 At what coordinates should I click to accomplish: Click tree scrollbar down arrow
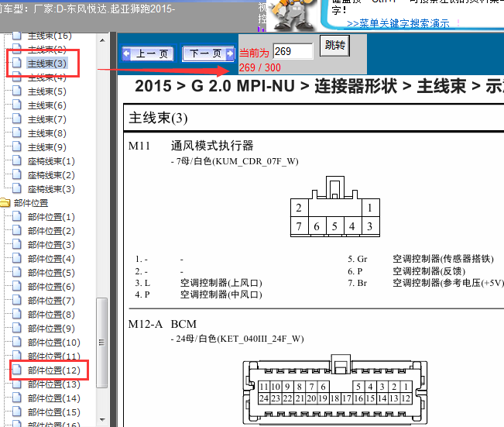102,419
